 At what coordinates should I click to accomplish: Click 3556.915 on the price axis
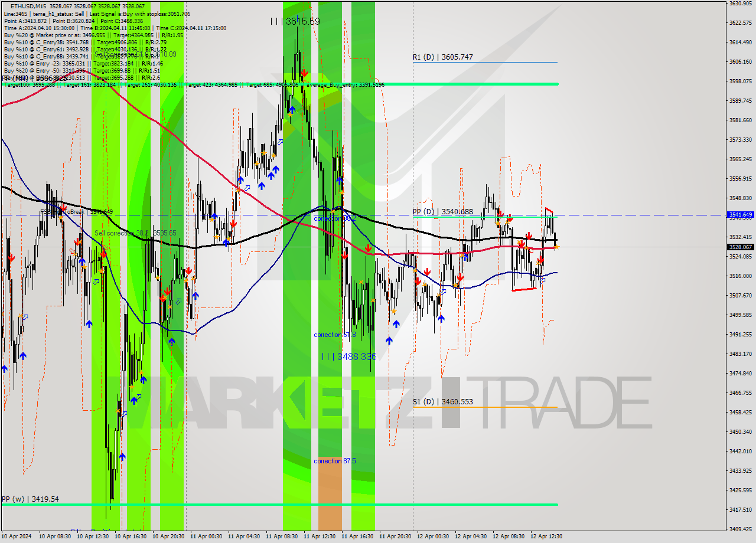[741, 178]
